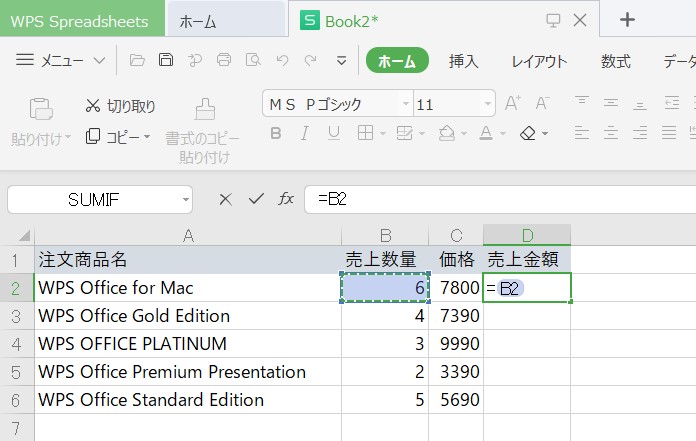Image resolution: width=696 pixels, height=441 pixels.
Task: Click the Export to PDF icon
Action: click(x=195, y=60)
